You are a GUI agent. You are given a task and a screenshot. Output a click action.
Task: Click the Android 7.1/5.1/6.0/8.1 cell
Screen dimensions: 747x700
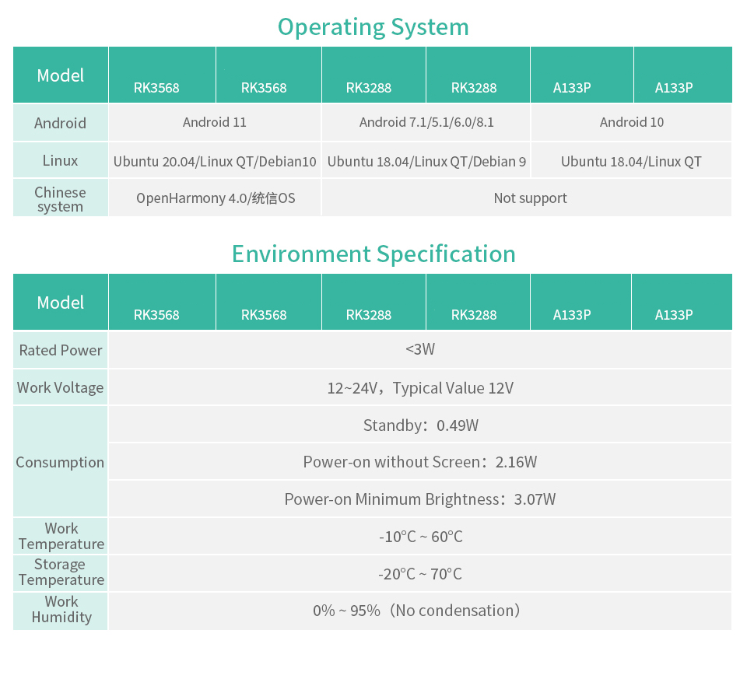(426, 122)
